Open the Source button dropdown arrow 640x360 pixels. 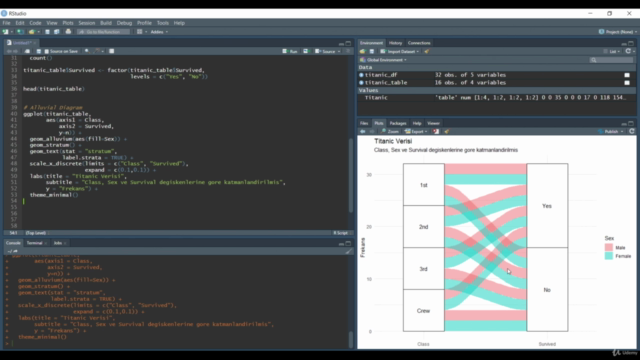coord(339,52)
